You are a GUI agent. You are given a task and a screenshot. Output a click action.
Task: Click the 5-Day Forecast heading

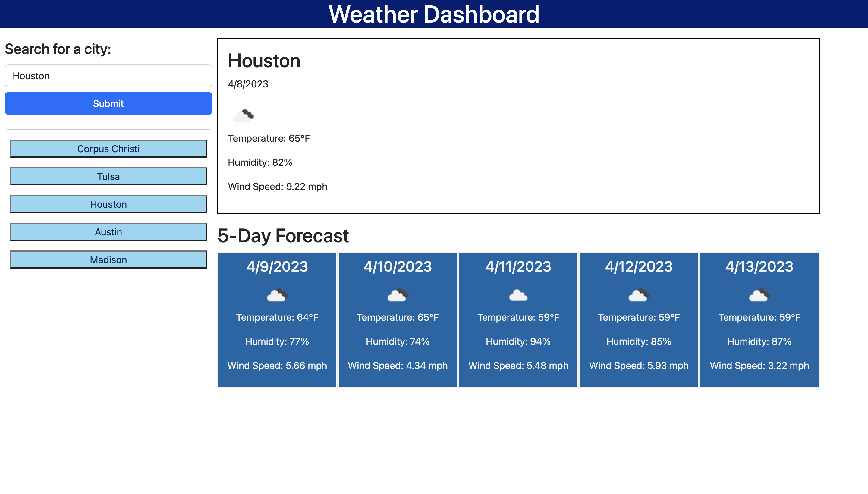point(283,236)
